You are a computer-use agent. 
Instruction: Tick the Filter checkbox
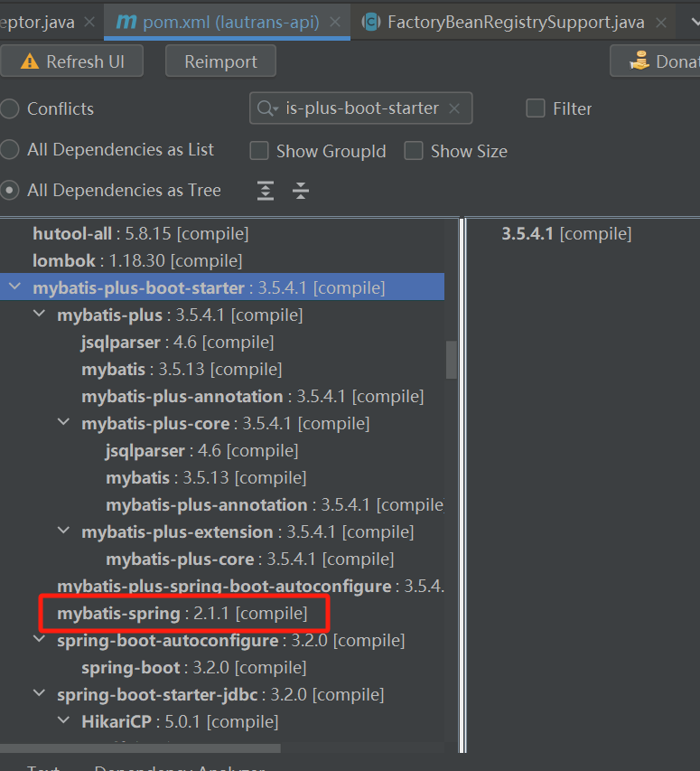coord(536,108)
